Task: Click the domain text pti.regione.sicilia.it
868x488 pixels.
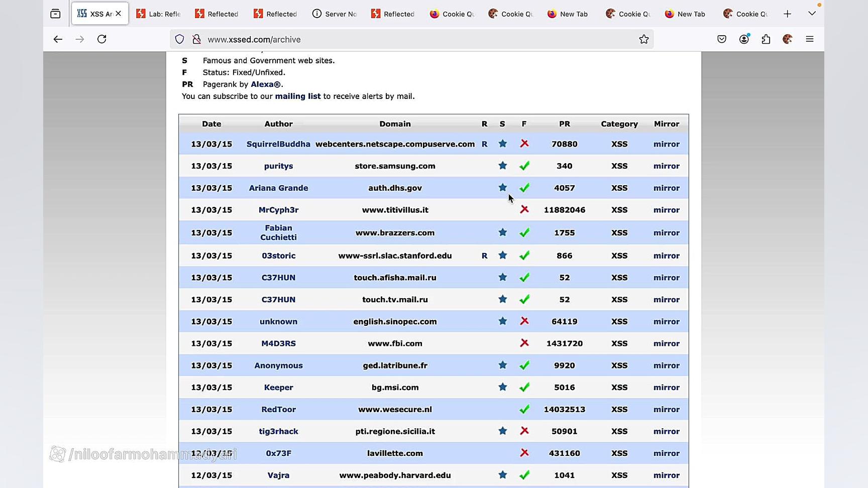Action: pos(395,431)
